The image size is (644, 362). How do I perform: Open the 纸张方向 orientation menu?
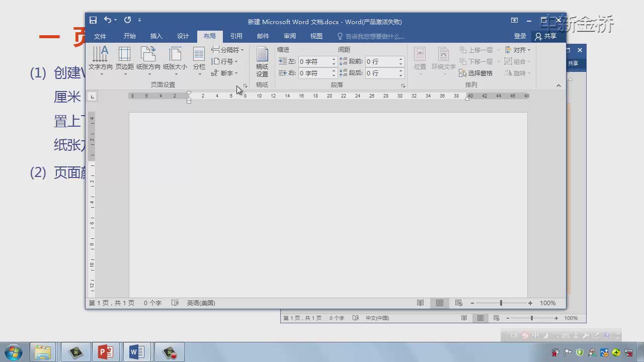point(148,60)
